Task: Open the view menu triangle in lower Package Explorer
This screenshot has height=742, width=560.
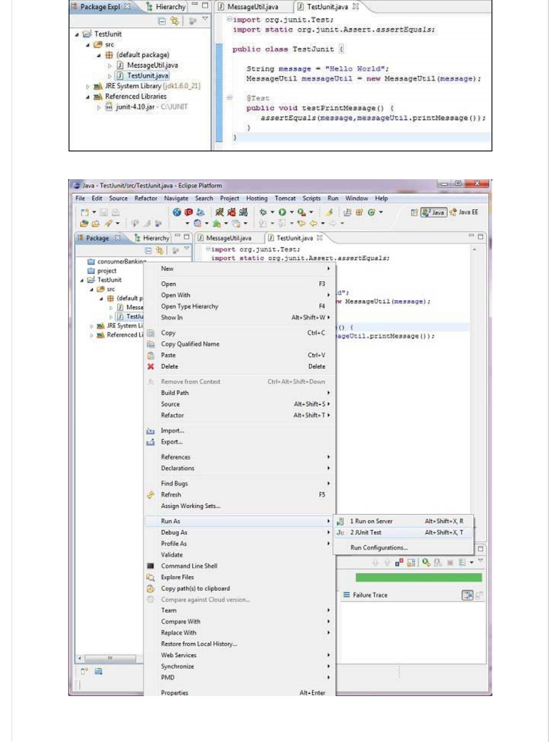Action: pos(187,249)
